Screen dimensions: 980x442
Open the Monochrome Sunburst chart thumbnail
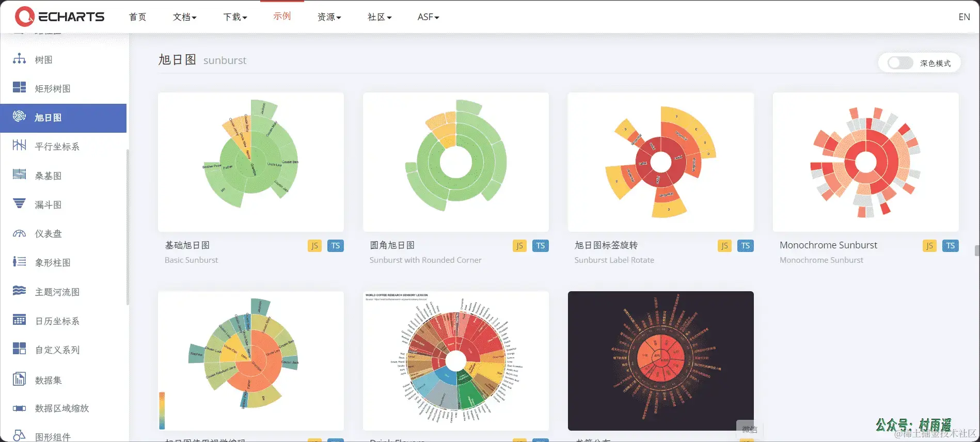pyautogui.click(x=866, y=162)
